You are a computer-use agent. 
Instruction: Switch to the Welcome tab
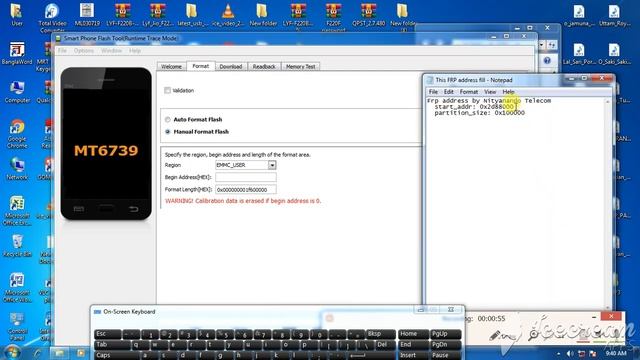[171, 66]
